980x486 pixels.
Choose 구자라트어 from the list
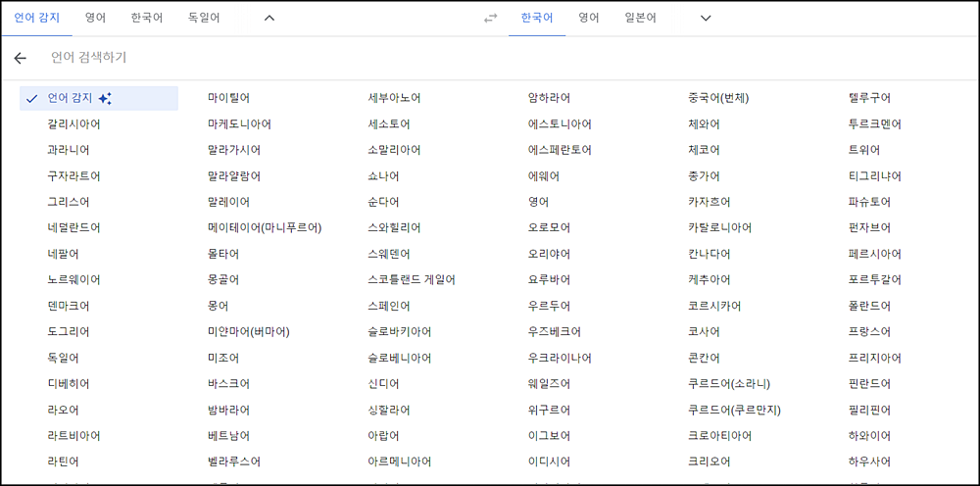pyautogui.click(x=73, y=176)
